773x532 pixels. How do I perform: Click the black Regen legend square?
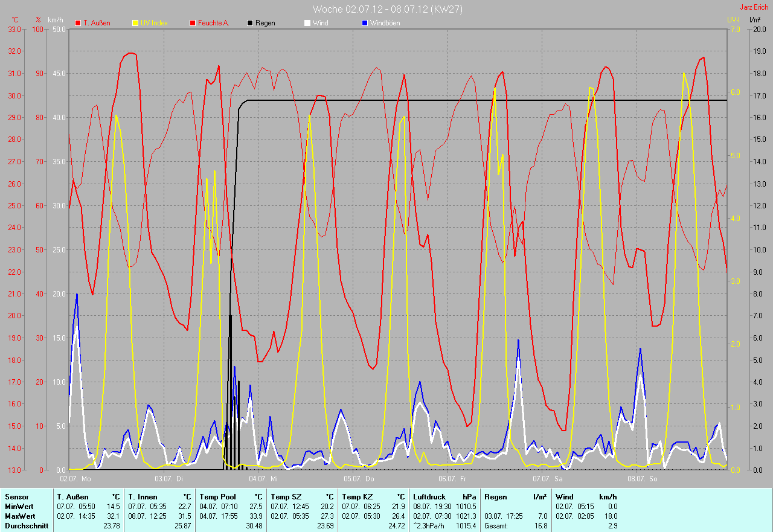[x=250, y=23]
